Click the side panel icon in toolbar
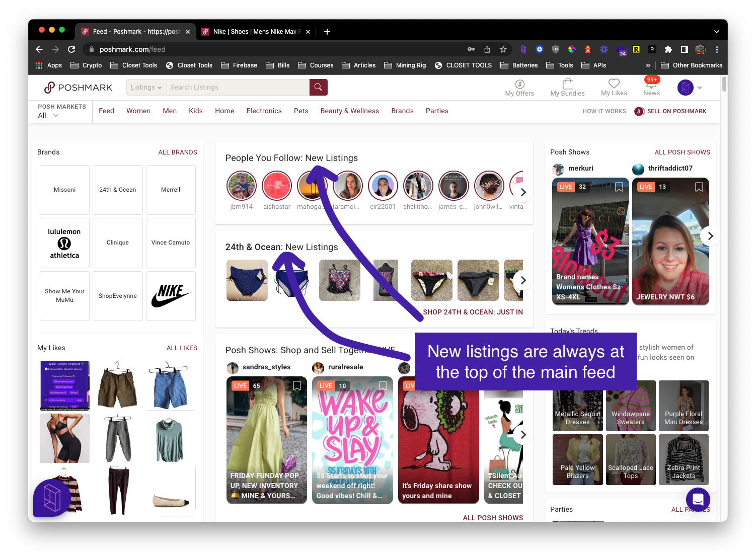 click(x=684, y=49)
